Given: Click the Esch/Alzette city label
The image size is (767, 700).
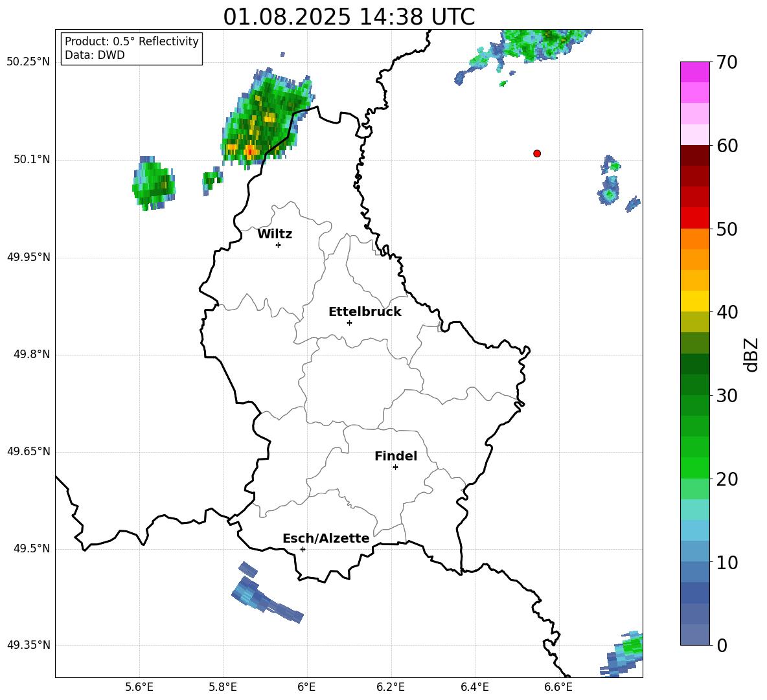Looking at the screenshot, I should coord(326,538).
